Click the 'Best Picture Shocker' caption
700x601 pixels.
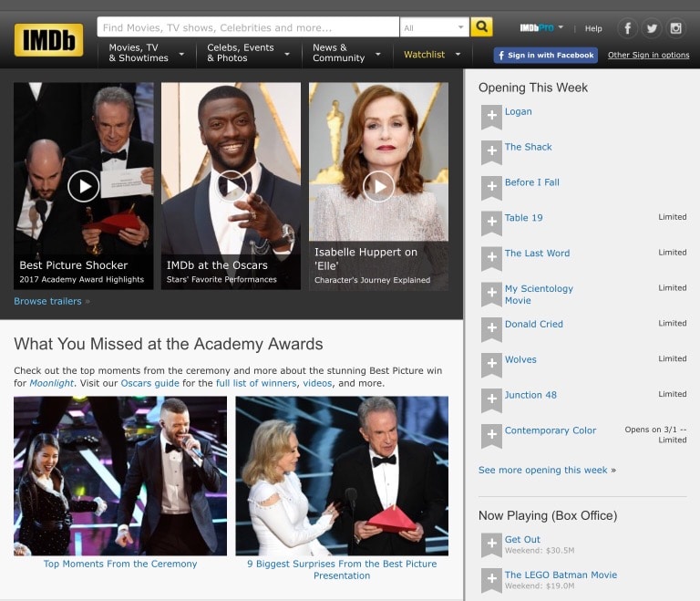[74, 265]
